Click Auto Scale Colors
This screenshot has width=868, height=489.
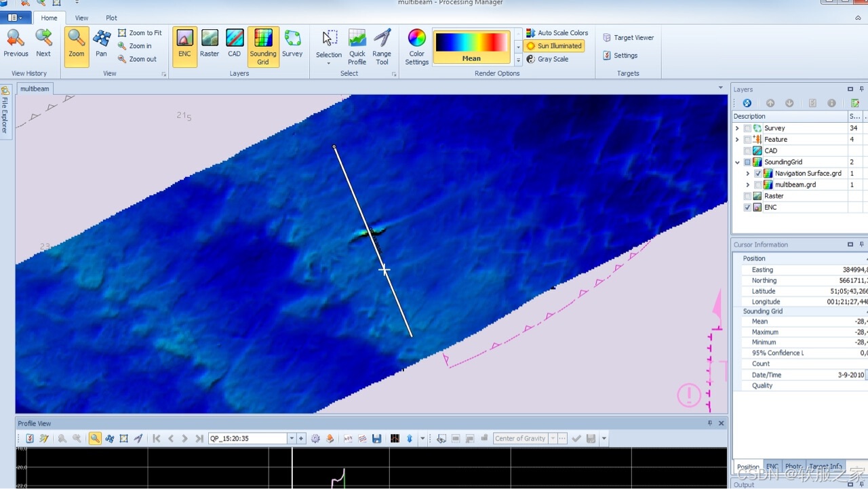click(x=556, y=33)
